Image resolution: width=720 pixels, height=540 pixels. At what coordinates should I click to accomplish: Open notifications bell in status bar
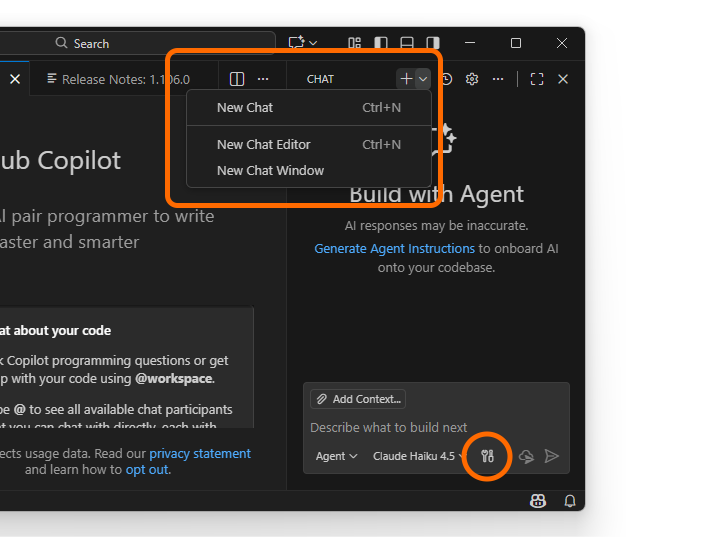pyautogui.click(x=570, y=501)
